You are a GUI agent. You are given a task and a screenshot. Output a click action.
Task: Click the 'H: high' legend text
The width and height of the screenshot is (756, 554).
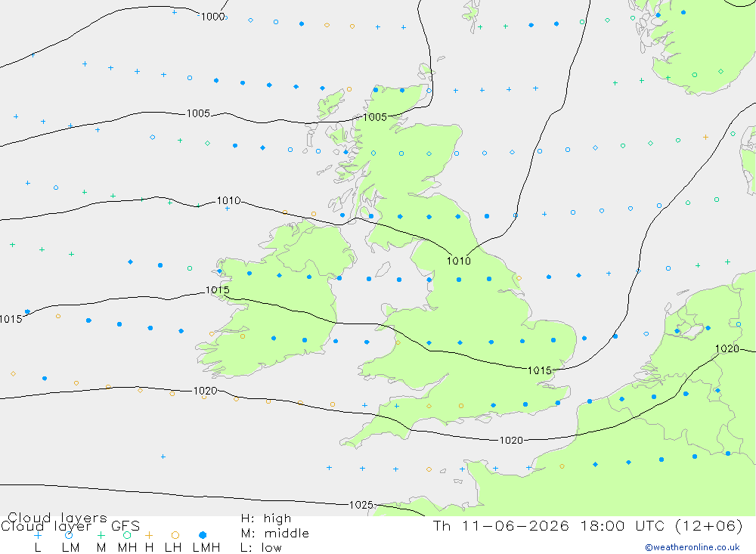266,518
